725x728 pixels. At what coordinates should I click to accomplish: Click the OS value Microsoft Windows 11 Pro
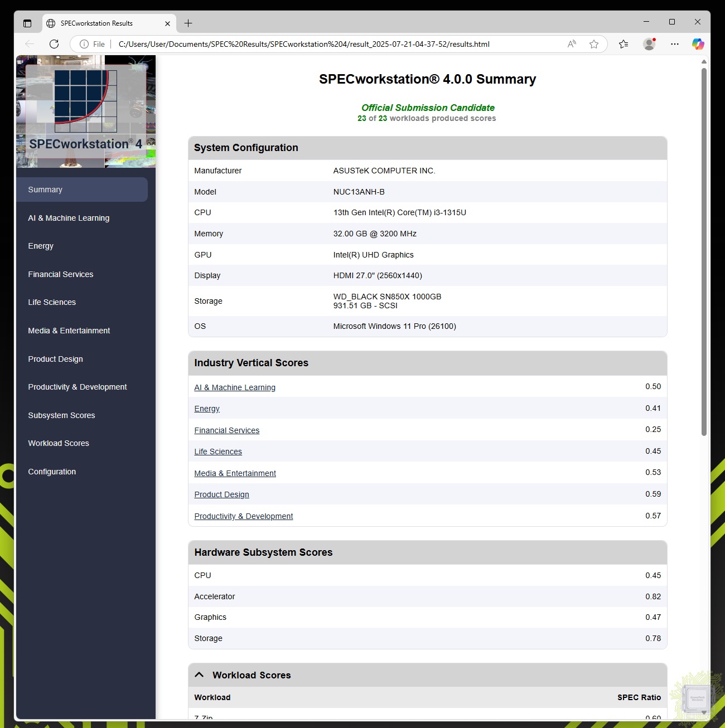(x=395, y=326)
